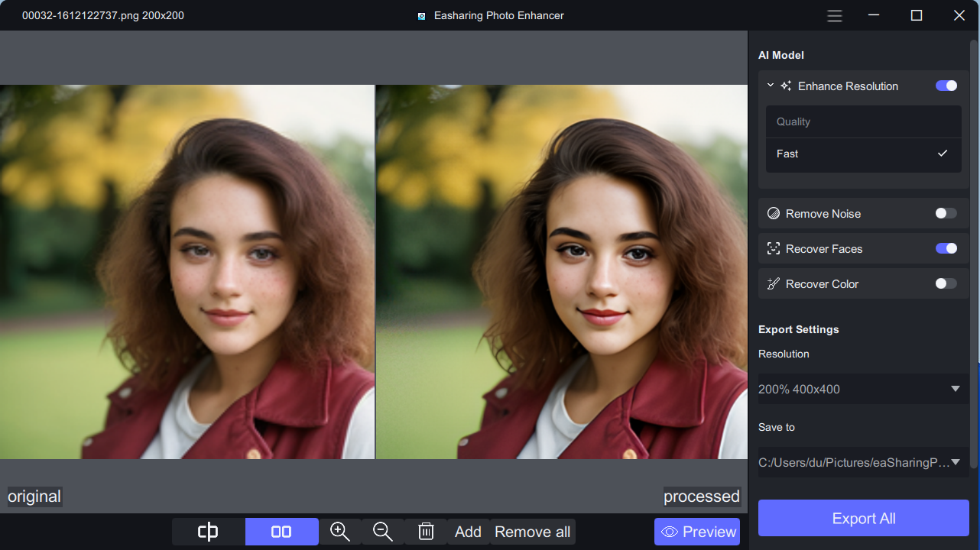
Task: Open the Resolution 200% 400x400 dropdown
Action: point(863,389)
